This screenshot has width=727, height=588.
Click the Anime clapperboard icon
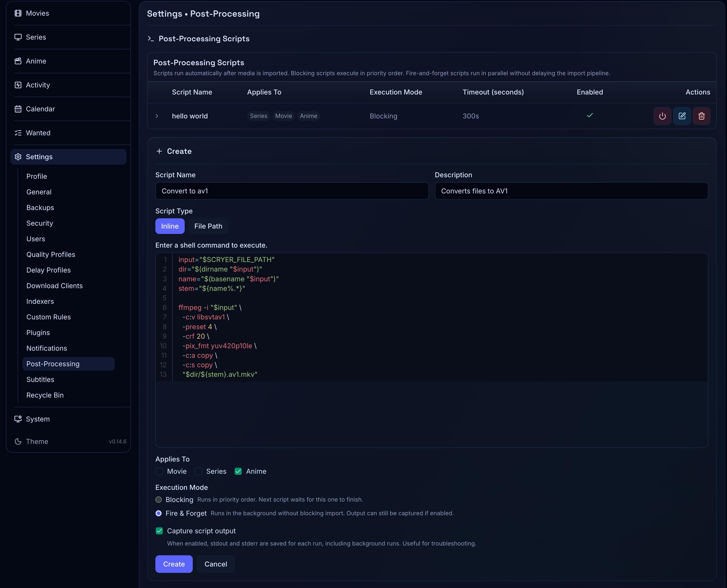[18, 61]
